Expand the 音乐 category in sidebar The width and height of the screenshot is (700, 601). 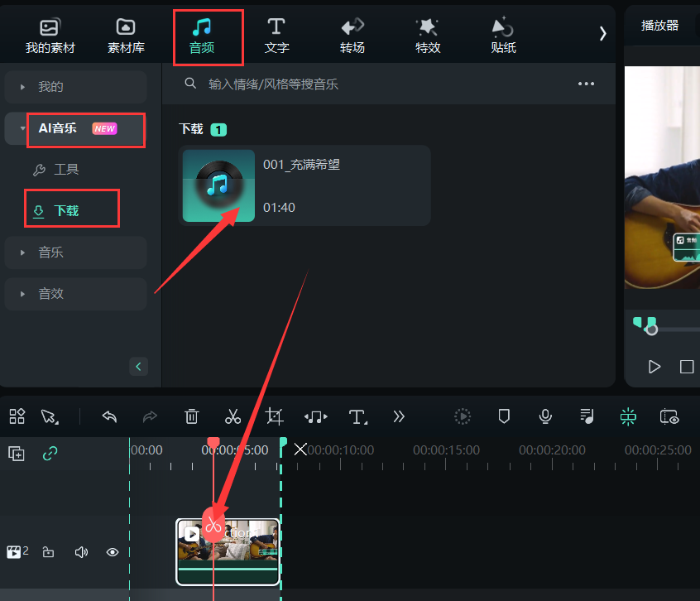tap(51, 252)
